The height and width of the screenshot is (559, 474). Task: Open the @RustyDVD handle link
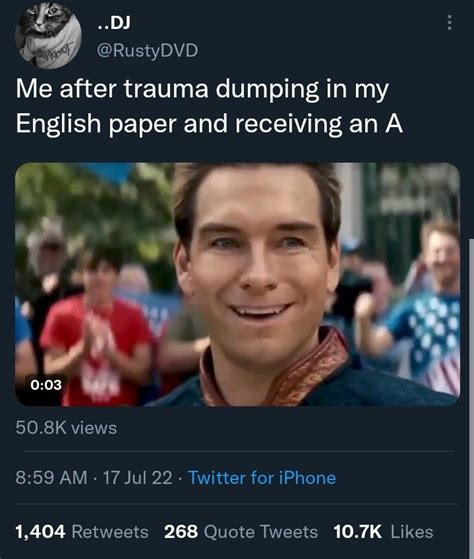click(148, 50)
